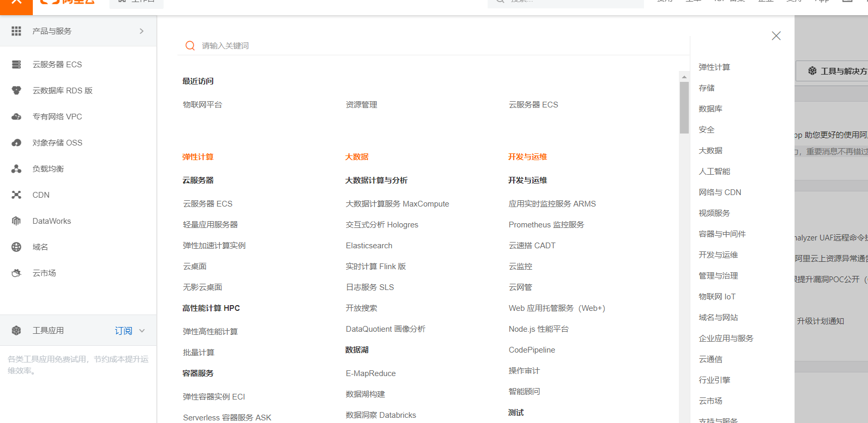Image resolution: width=868 pixels, height=423 pixels.
Task: Click the grid icon beside 产品与服务
Action: [x=16, y=31]
